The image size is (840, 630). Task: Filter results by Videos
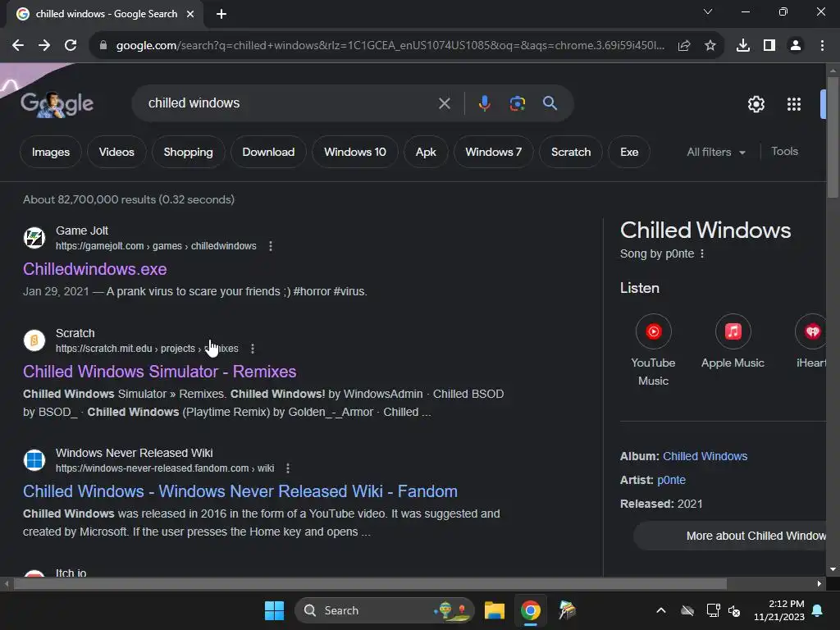pyautogui.click(x=116, y=152)
